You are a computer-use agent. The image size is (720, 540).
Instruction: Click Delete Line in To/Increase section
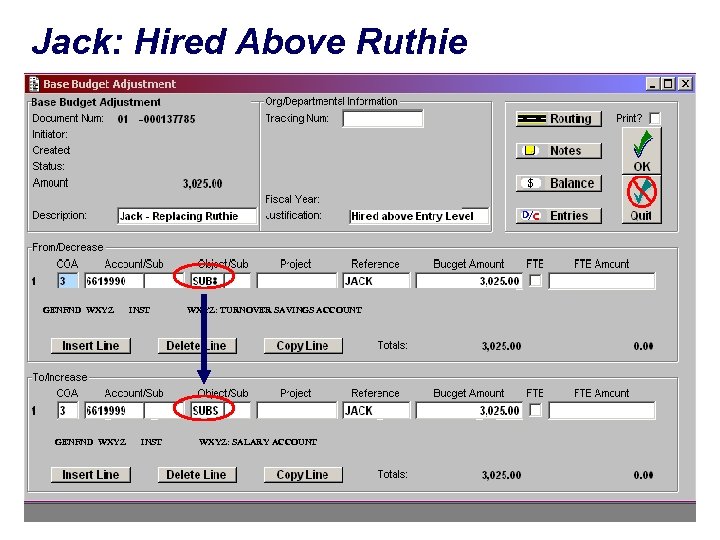197,475
